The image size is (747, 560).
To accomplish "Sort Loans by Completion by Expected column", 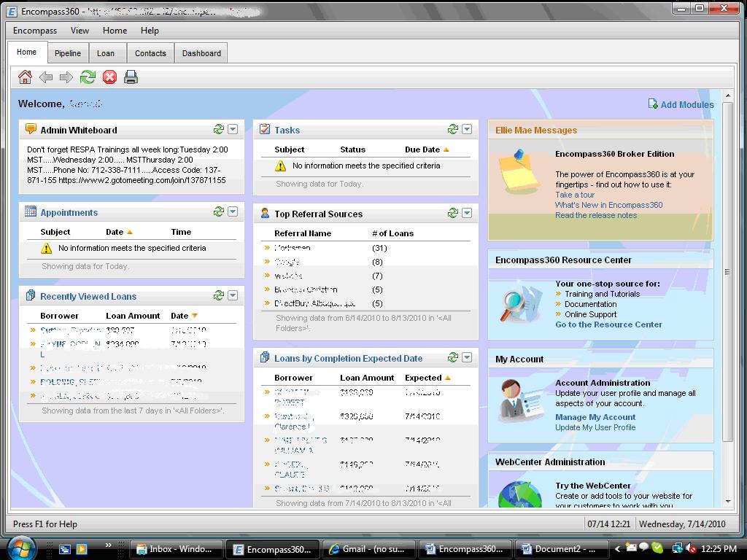I will tap(427, 378).
